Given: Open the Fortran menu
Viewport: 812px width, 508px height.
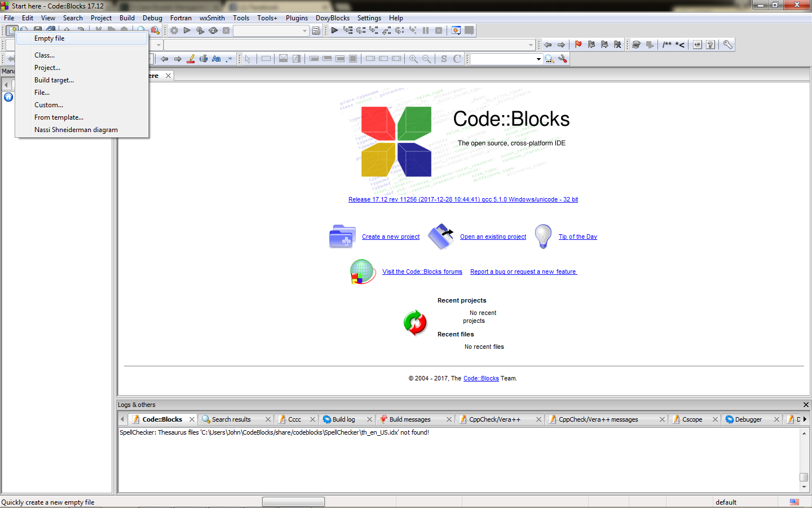Looking at the screenshot, I should [181, 17].
